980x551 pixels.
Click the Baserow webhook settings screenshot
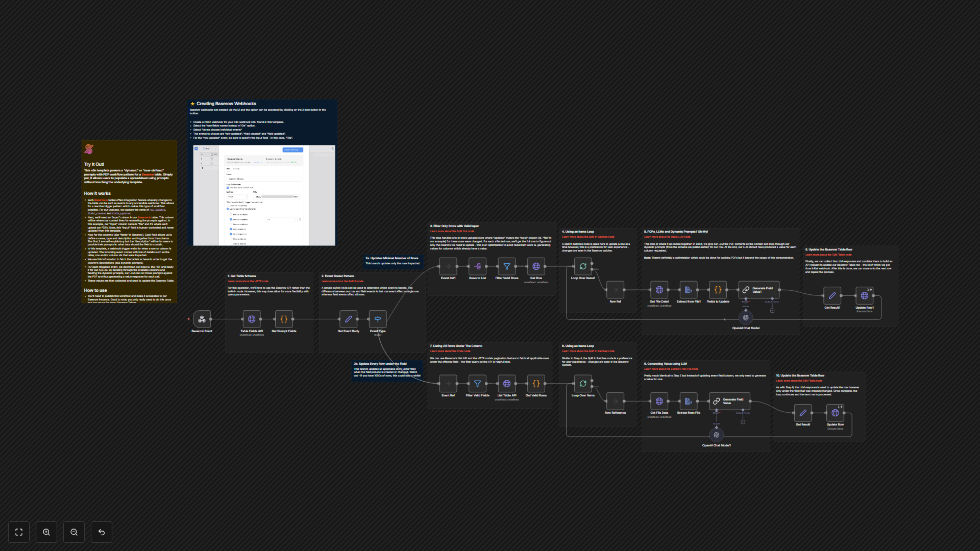pos(264,195)
